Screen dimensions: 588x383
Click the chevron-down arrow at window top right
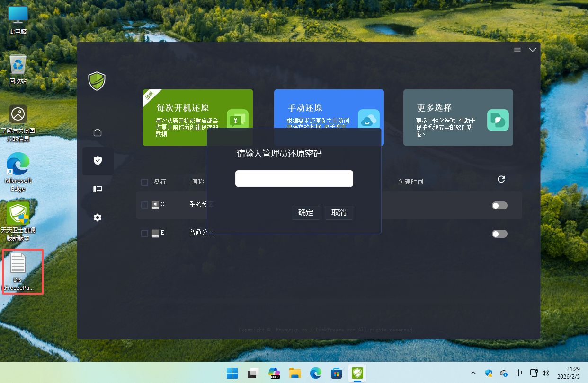click(x=533, y=50)
